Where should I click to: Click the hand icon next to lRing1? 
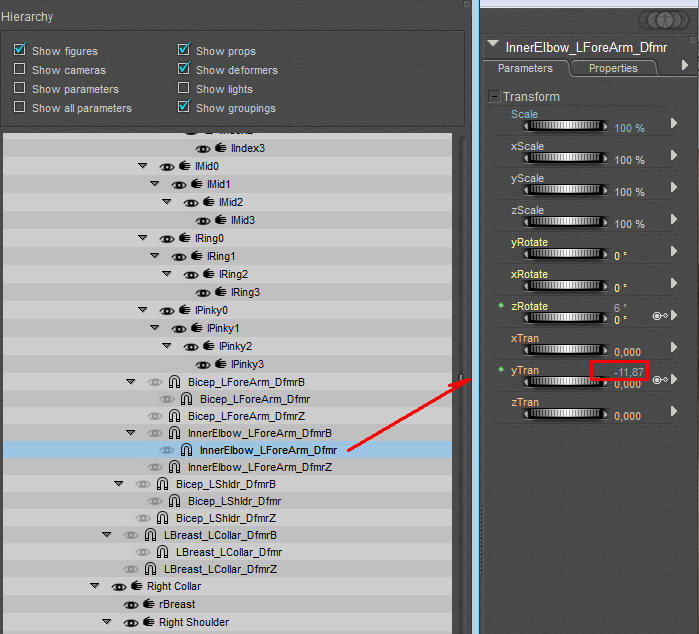[197, 256]
